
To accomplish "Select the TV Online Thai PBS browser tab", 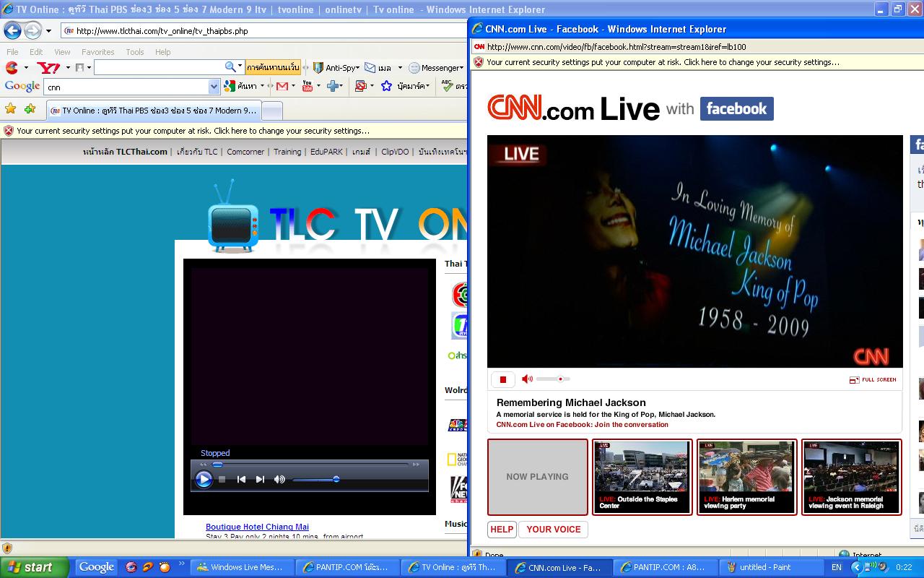I will click(x=154, y=111).
